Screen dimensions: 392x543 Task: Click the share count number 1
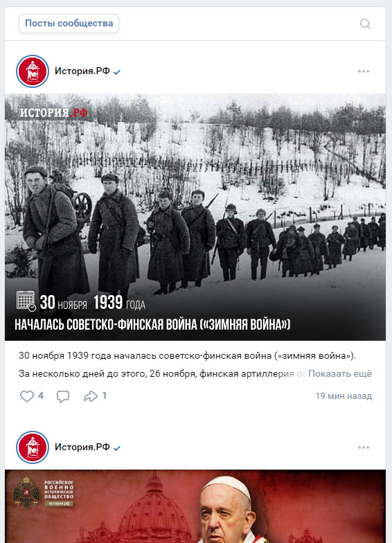point(104,395)
